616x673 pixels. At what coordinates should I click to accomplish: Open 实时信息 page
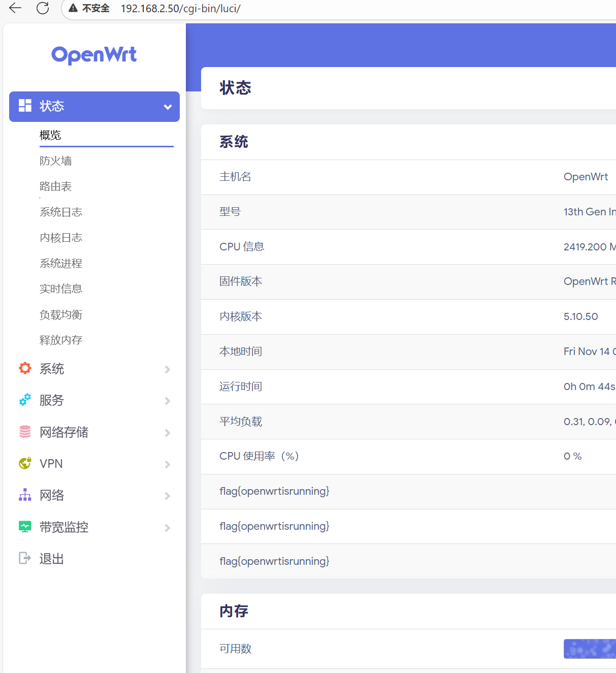point(61,289)
